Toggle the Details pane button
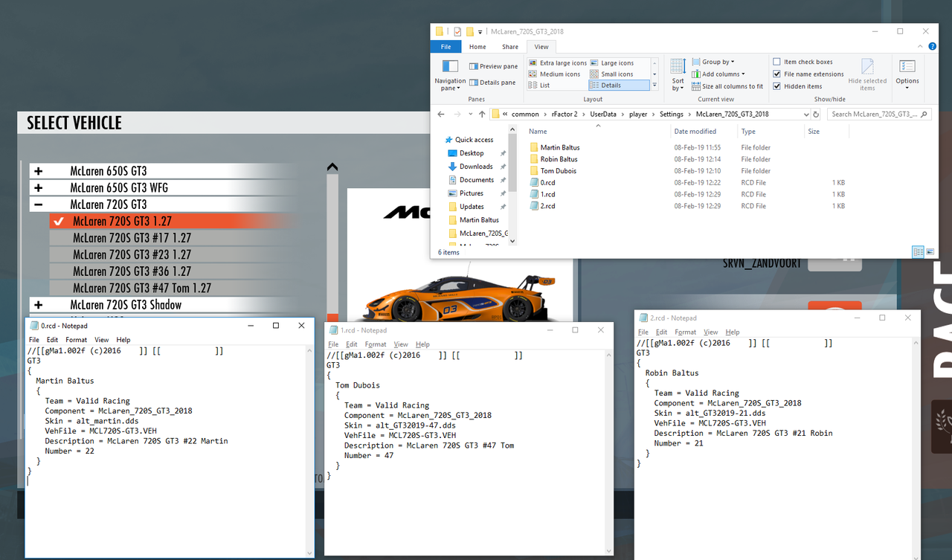This screenshot has height=560, width=952. (492, 83)
